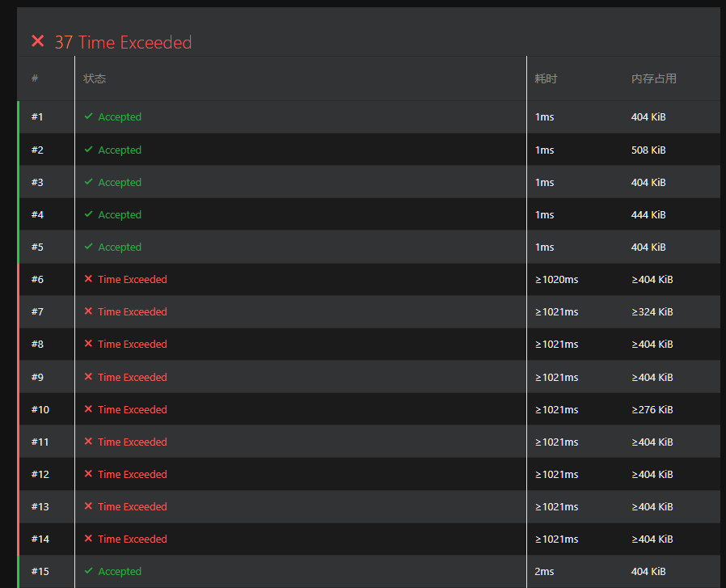Viewport: 726px width, 588px height.
Task: Click the Time Exceeded status text for test #13
Action: pos(133,506)
